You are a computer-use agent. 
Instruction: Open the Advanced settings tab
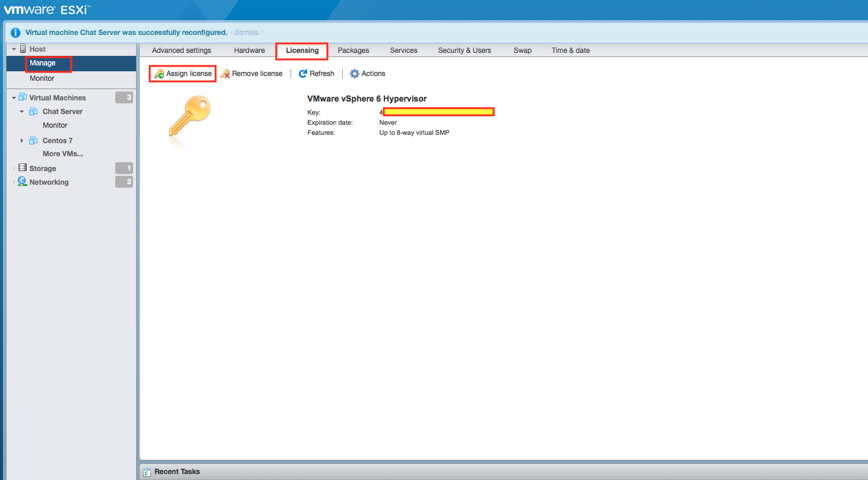182,50
